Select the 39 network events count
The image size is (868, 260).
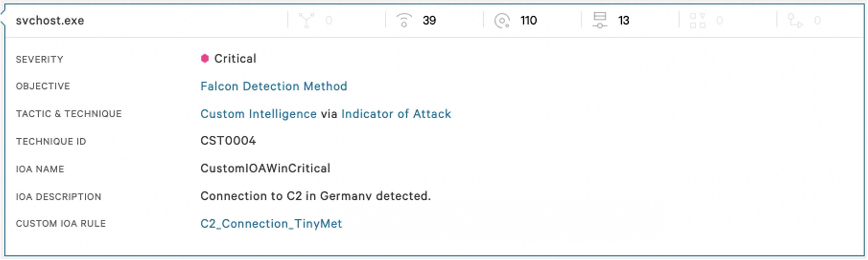pos(429,21)
